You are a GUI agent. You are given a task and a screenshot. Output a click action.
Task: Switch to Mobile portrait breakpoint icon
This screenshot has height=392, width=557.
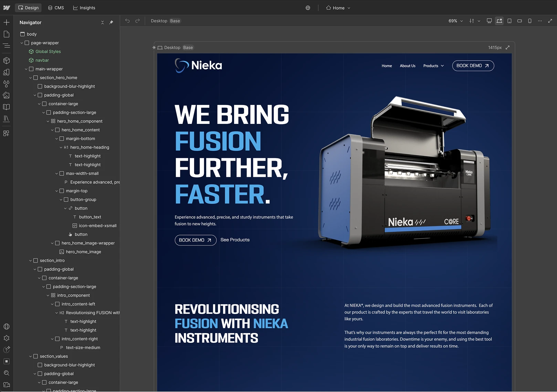[x=530, y=21]
